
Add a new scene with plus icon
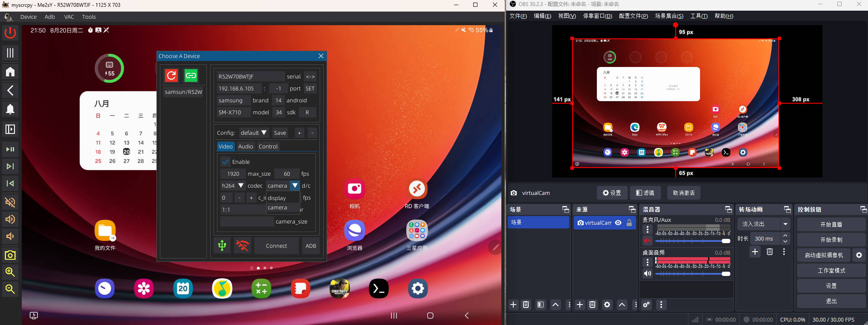click(x=513, y=305)
